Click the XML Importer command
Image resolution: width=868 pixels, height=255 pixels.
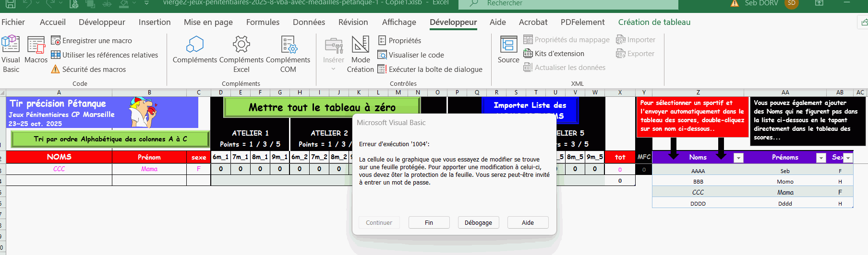[x=636, y=40]
